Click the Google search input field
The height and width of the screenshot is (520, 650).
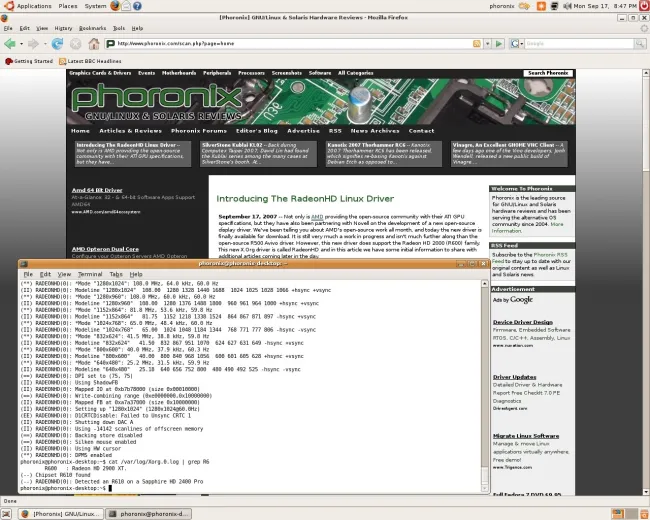click(580, 44)
